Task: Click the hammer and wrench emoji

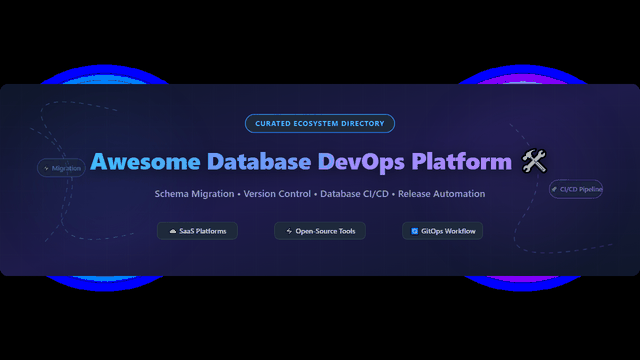Action: [x=534, y=161]
